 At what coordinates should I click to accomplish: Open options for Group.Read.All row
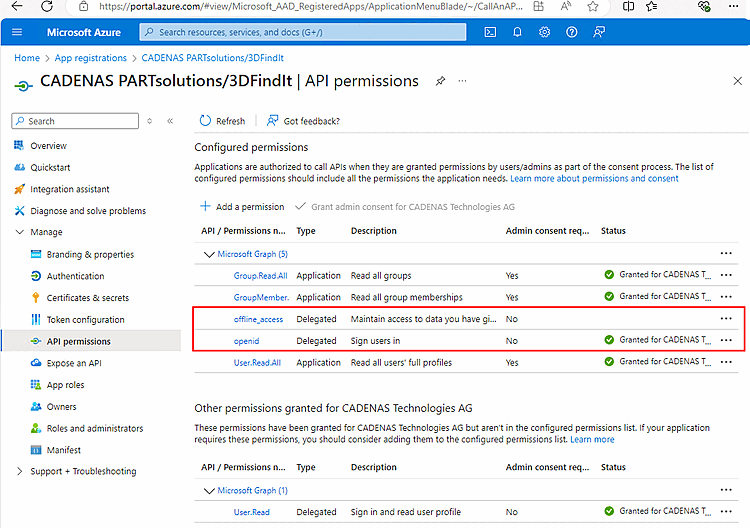click(726, 275)
